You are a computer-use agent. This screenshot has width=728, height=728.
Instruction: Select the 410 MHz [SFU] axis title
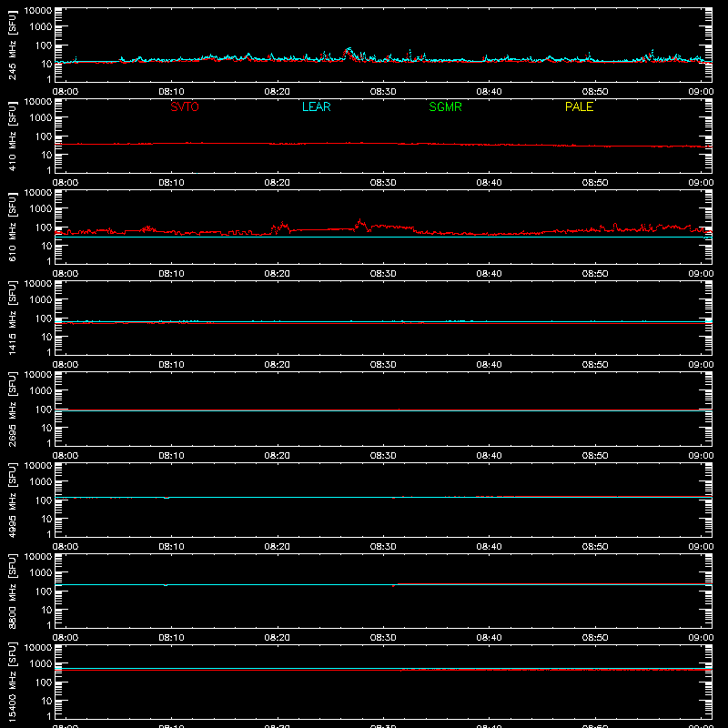[x=12, y=136]
